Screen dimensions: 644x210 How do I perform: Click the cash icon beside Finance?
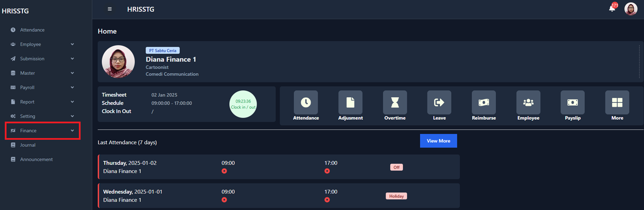(13, 130)
